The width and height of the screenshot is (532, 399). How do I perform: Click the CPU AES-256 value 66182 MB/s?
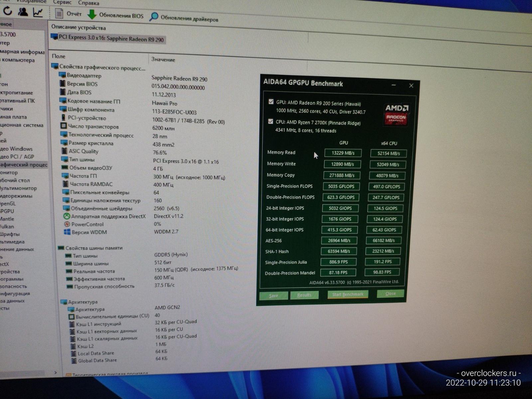point(384,240)
